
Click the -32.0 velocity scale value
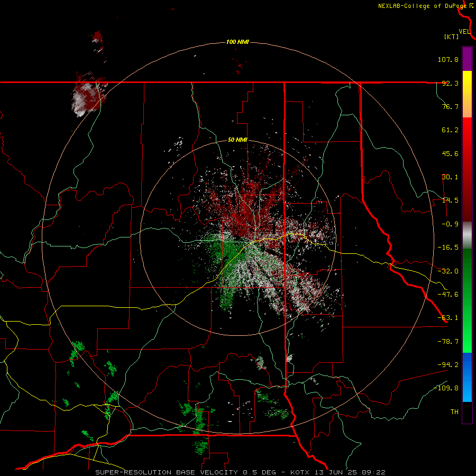click(448, 271)
